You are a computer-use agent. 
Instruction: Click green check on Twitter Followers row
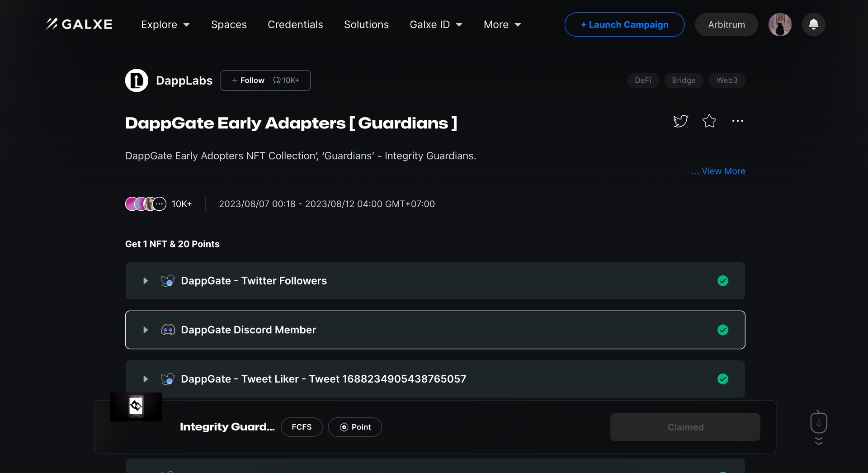click(x=723, y=281)
